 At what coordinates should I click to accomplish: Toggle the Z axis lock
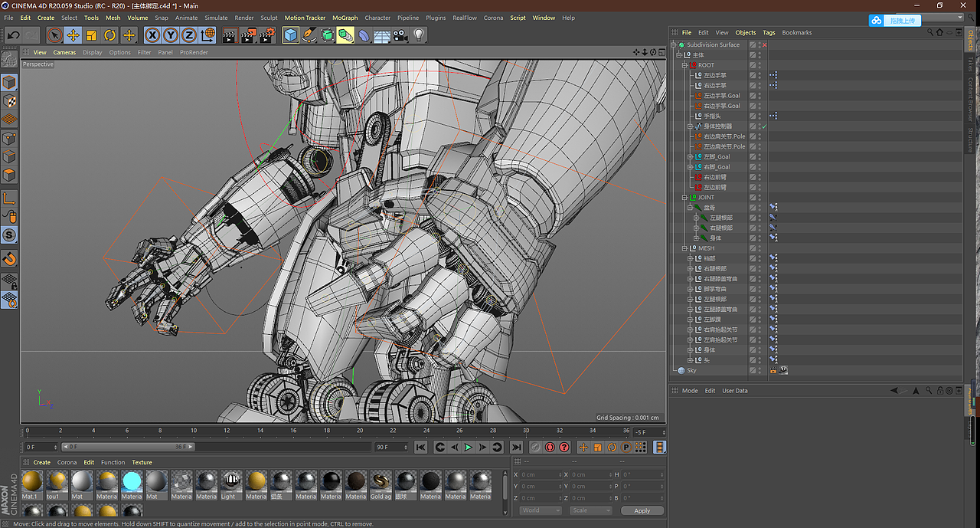(188, 35)
